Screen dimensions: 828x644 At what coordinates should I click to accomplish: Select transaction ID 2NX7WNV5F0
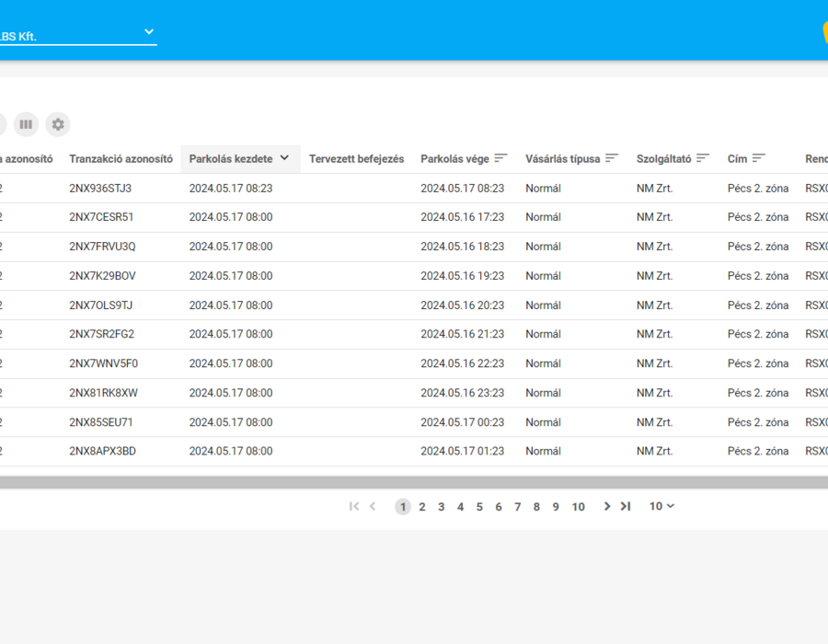[x=103, y=363]
